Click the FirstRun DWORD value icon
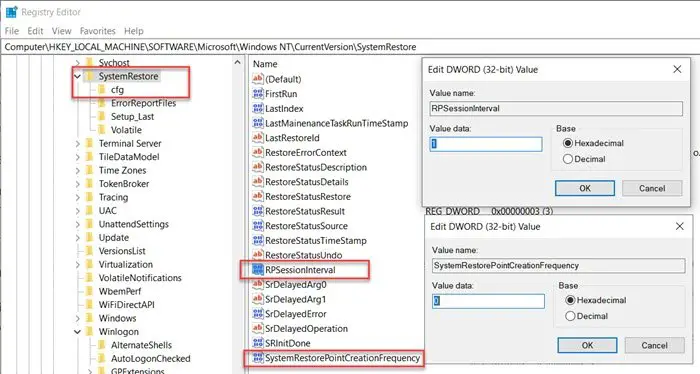700x374 pixels. tap(258, 94)
